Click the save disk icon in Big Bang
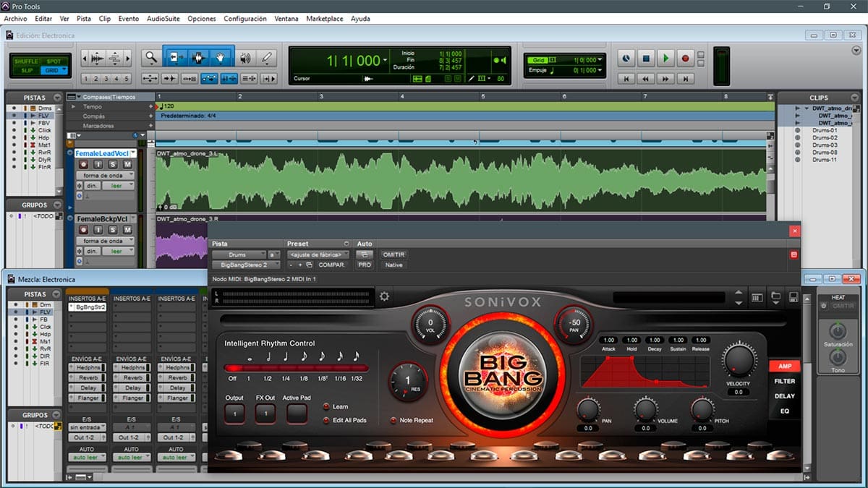Screen dimensions: 868x488 793,297
